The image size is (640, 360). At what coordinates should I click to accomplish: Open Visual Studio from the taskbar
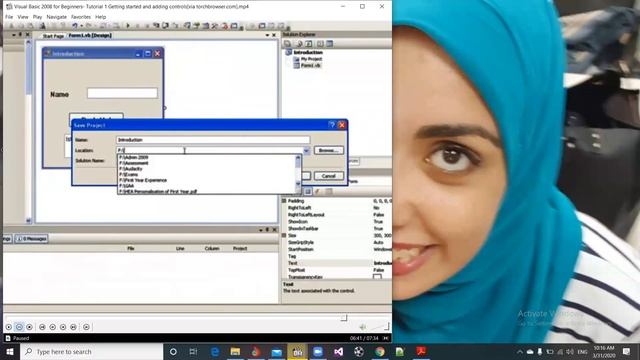(338, 351)
